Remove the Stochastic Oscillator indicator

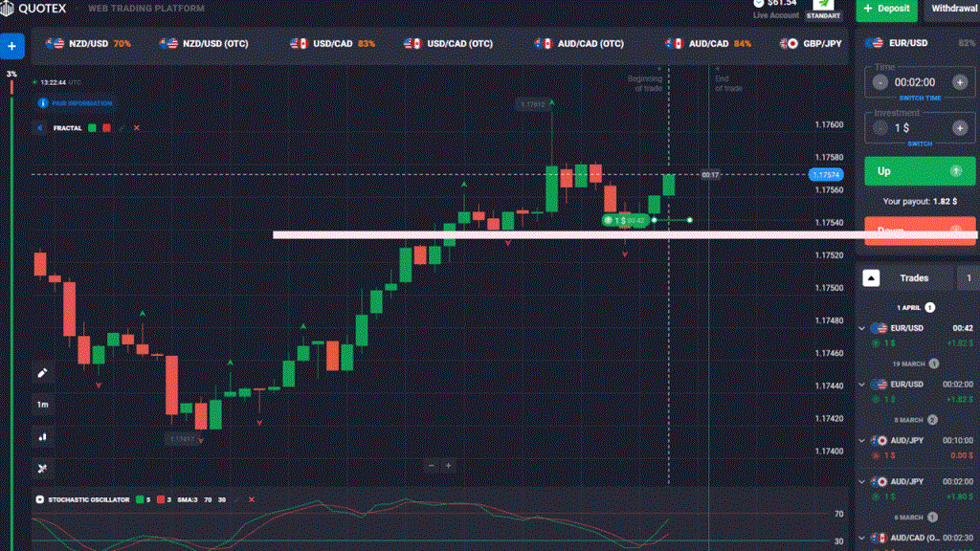point(252,499)
